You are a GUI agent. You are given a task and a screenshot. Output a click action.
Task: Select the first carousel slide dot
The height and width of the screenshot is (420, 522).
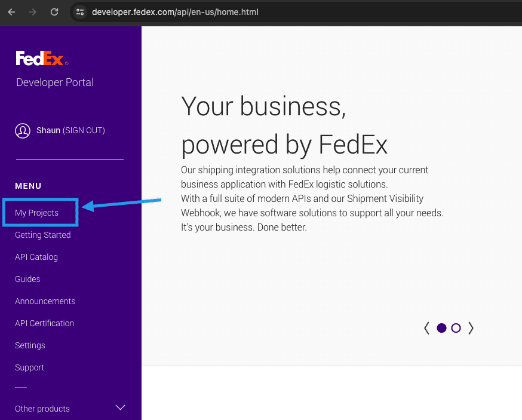[x=441, y=327]
